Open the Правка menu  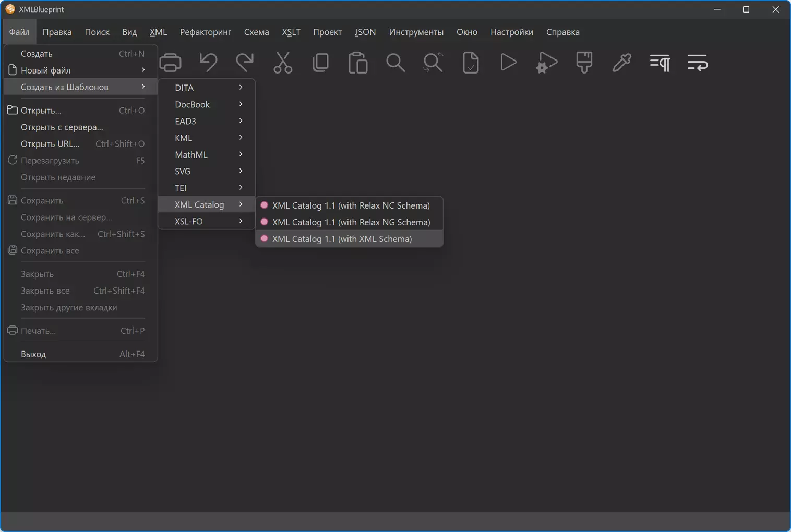point(57,32)
